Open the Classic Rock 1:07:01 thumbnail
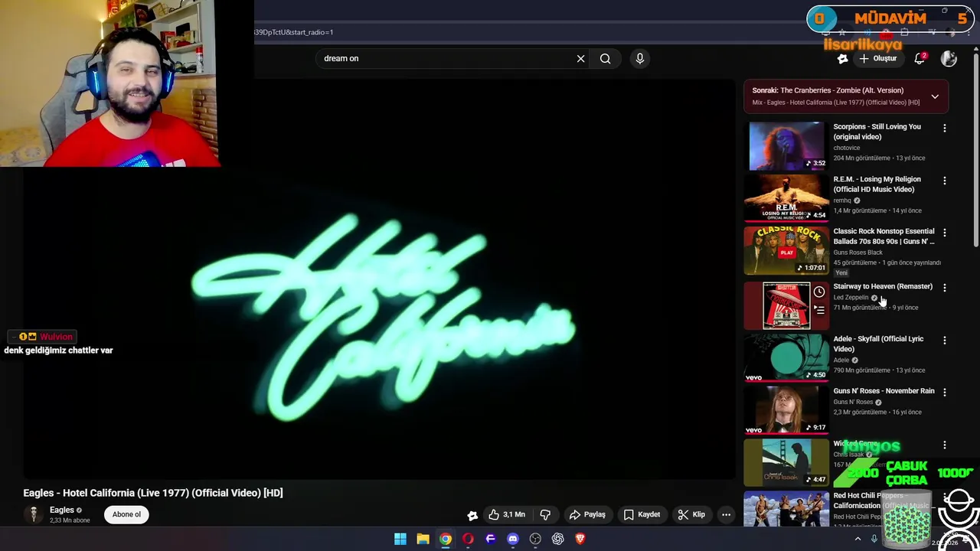Viewport: 980px width, 551px height. pyautogui.click(x=786, y=249)
